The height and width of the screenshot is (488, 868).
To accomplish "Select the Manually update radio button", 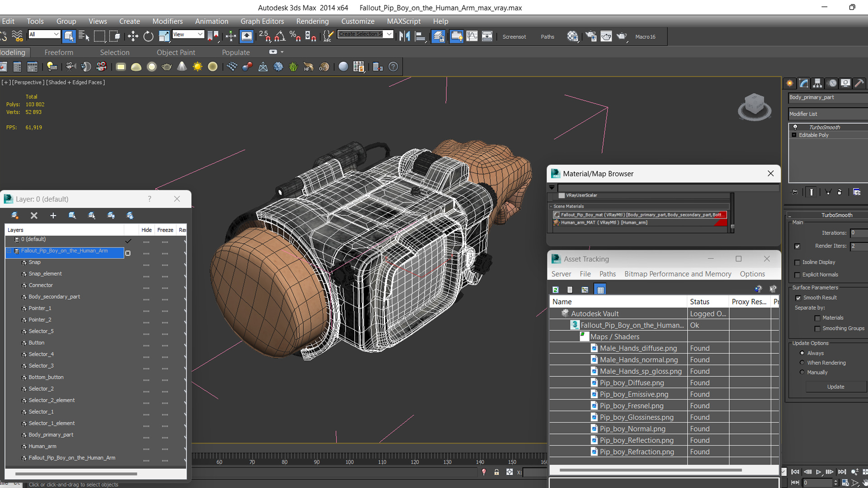I will [x=802, y=372].
